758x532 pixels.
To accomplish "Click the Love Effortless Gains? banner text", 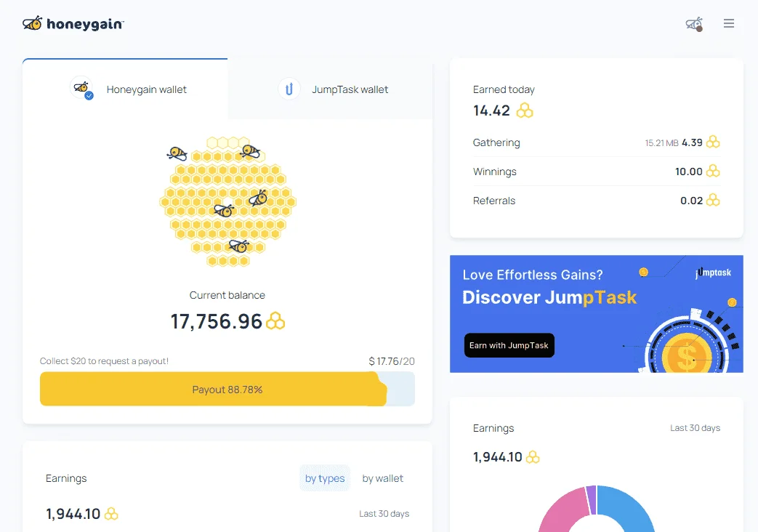I will [x=533, y=275].
